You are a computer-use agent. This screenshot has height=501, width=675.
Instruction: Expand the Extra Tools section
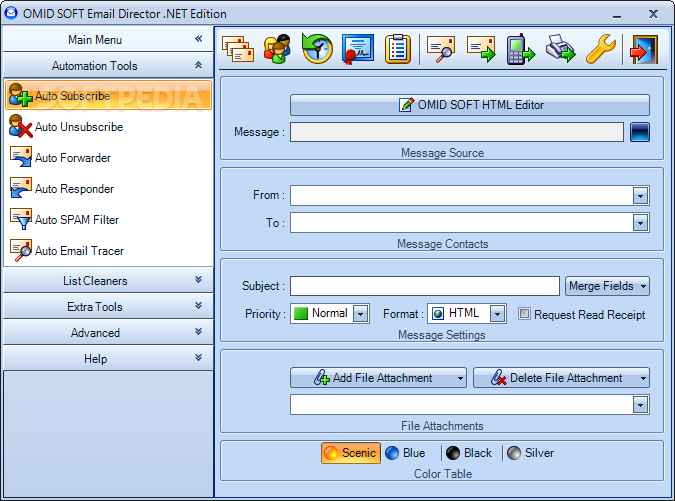tap(198, 306)
